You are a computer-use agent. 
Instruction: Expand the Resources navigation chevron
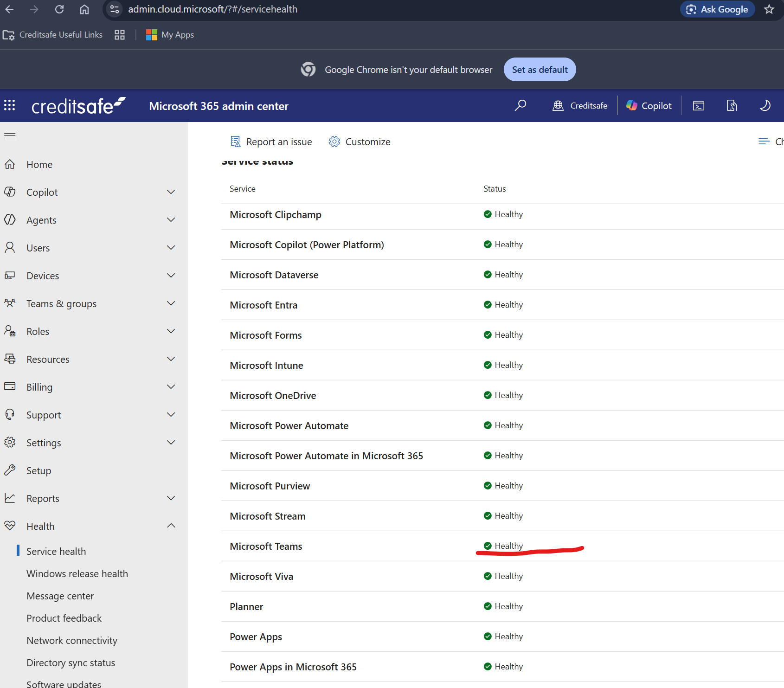pyautogui.click(x=171, y=359)
